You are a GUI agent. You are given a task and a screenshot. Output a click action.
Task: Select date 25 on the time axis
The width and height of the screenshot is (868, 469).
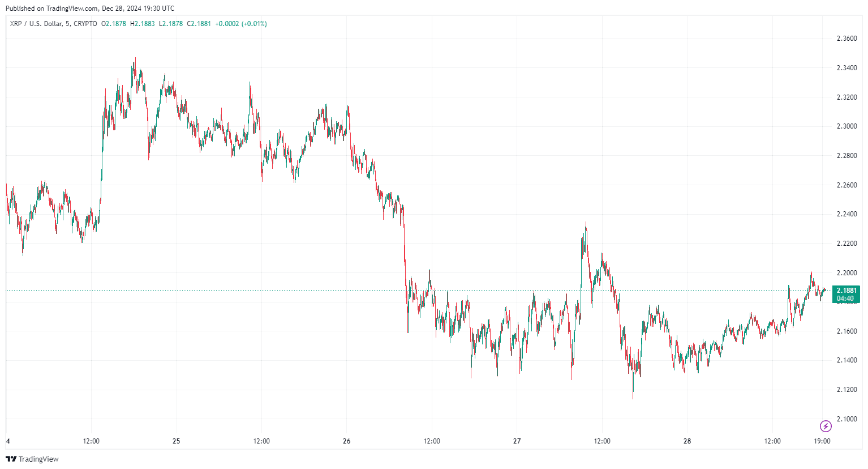[177, 441]
